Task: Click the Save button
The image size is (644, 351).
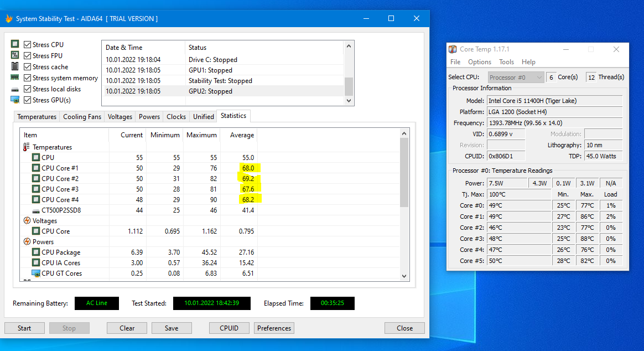Action: (172, 328)
